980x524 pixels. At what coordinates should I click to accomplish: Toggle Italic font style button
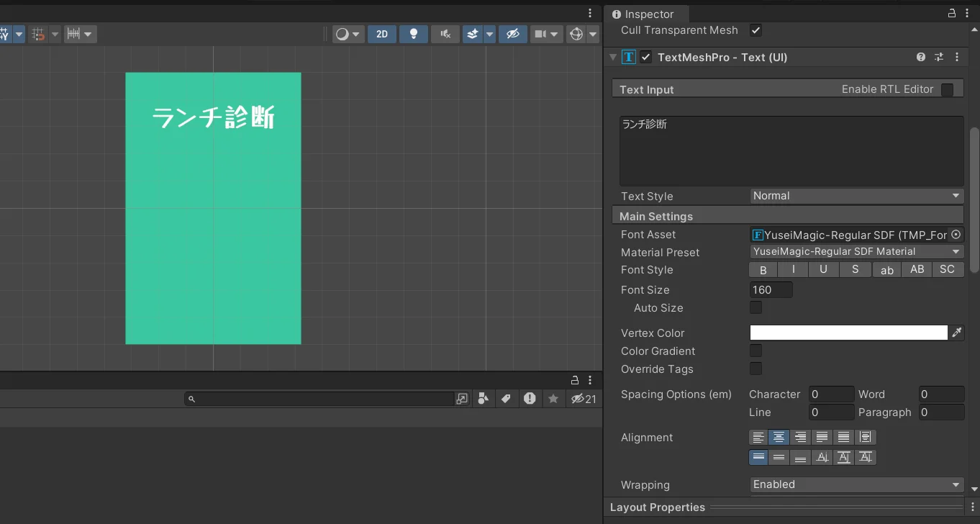pos(794,270)
